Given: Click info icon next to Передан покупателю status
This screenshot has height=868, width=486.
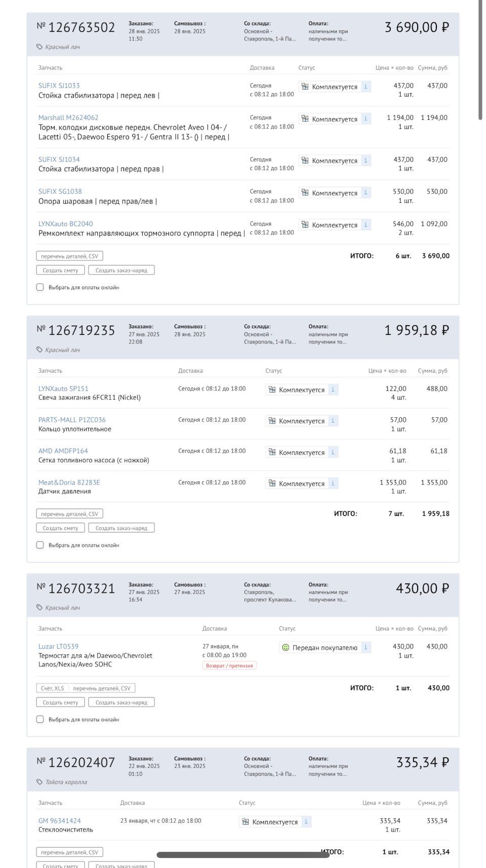Looking at the screenshot, I should click(366, 647).
